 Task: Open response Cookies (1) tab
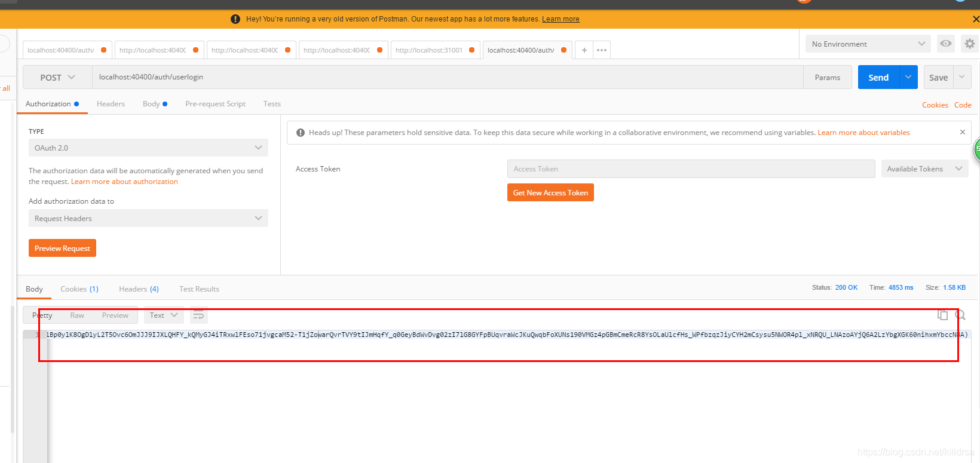79,289
